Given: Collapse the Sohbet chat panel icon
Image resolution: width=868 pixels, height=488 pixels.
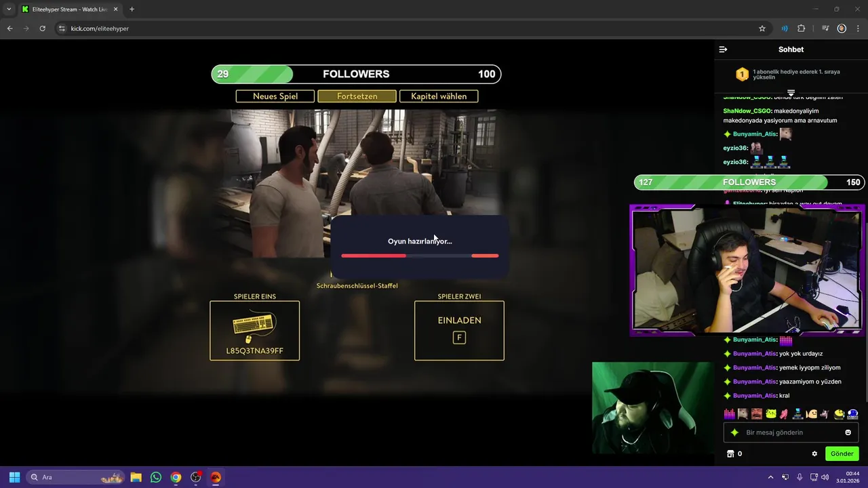Looking at the screenshot, I should pyautogui.click(x=723, y=49).
